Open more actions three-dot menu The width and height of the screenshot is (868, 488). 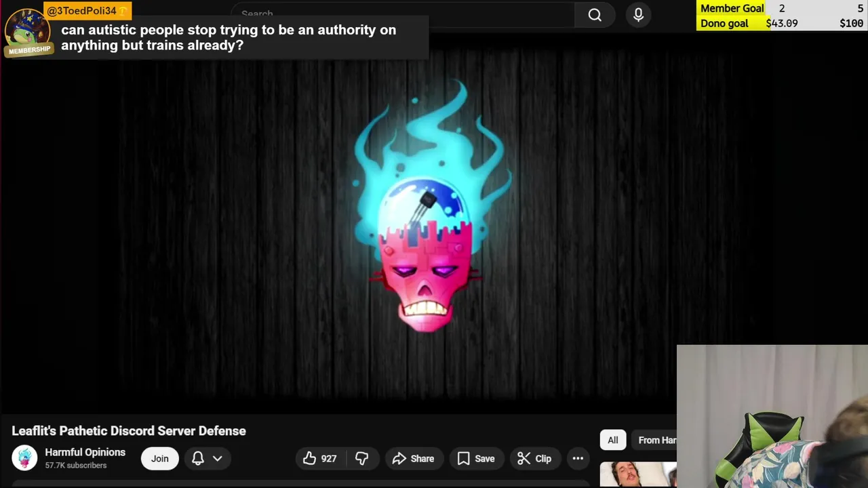[578, 459]
